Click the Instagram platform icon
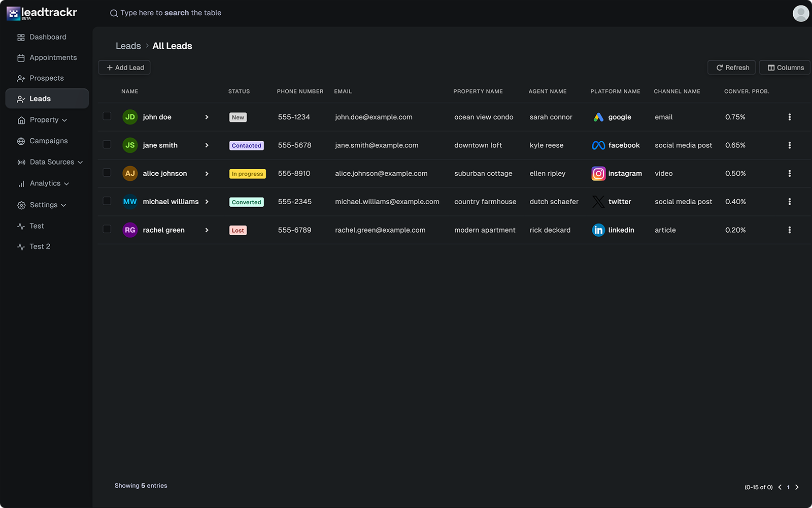Screen dimensions: 812x508 [598, 174]
